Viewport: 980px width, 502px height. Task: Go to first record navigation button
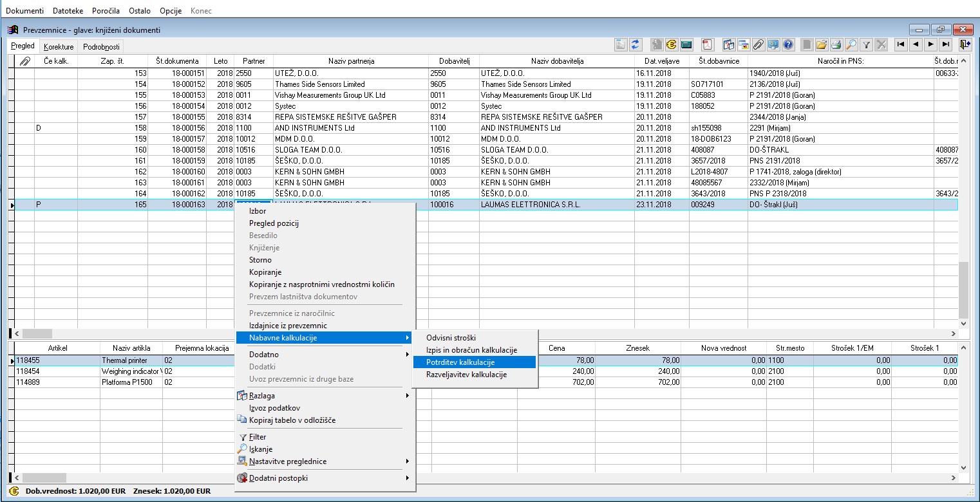click(901, 45)
